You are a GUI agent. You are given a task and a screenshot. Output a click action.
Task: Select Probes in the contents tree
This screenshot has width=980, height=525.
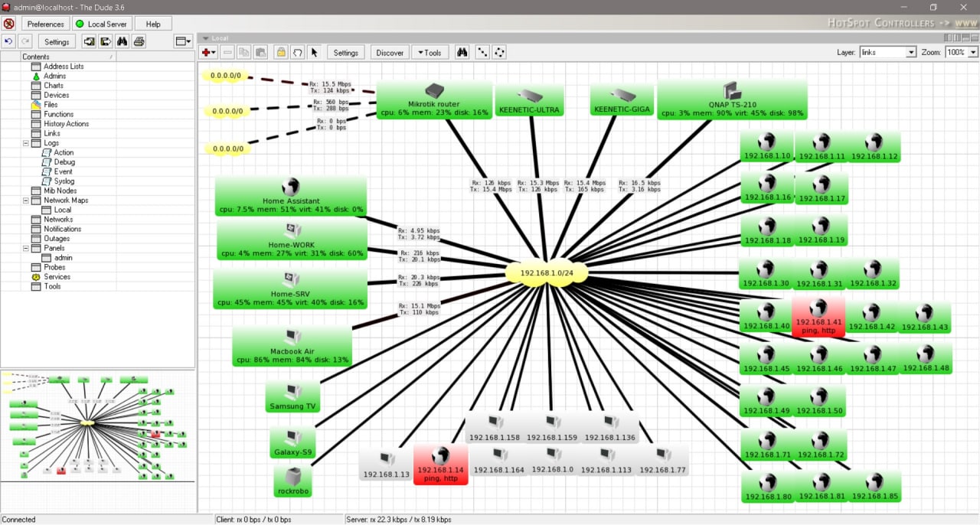click(x=54, y=267)
